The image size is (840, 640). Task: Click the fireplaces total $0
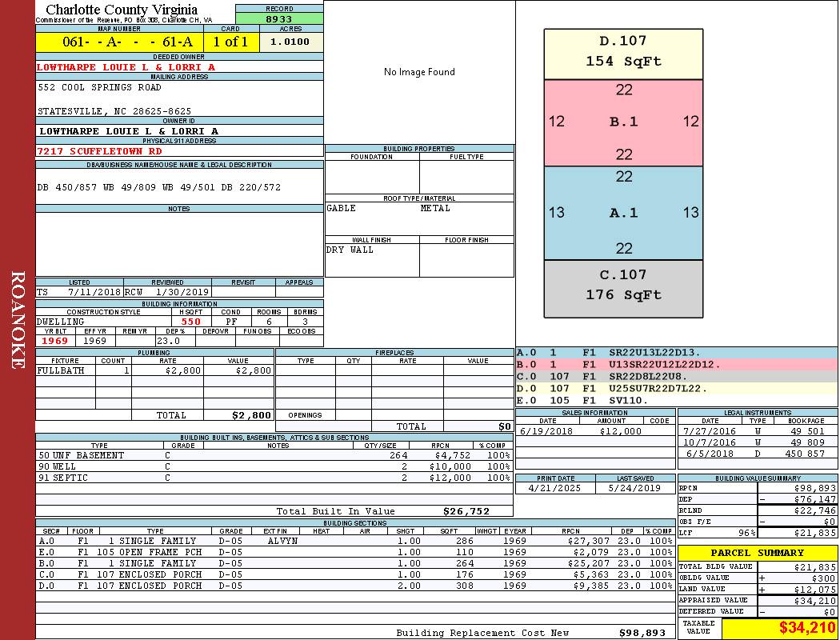pos(505,427)
